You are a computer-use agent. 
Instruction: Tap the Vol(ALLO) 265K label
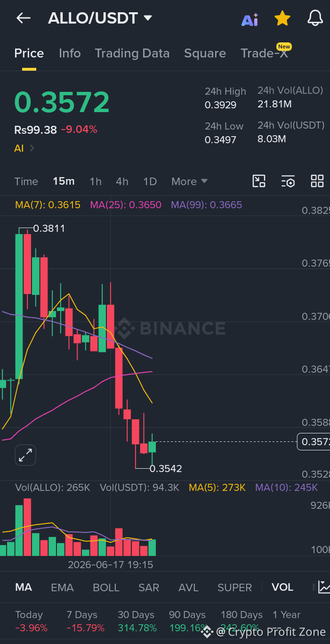pos(52,488)
